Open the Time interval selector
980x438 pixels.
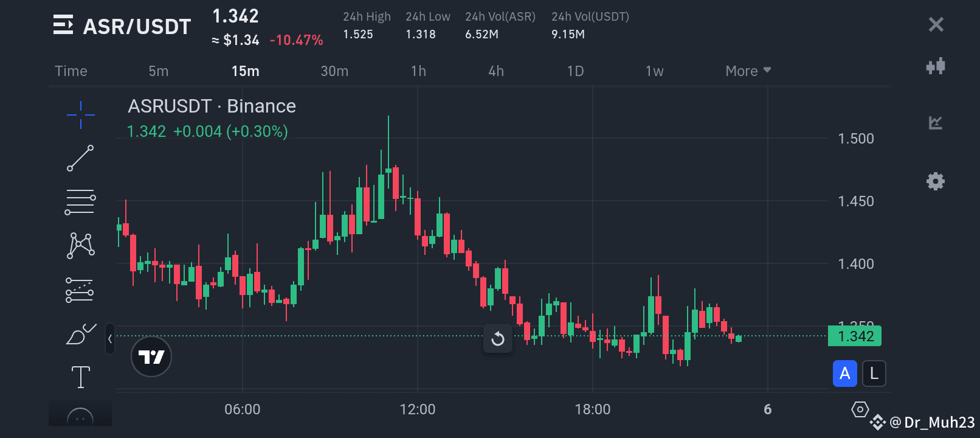pos(71,71)
